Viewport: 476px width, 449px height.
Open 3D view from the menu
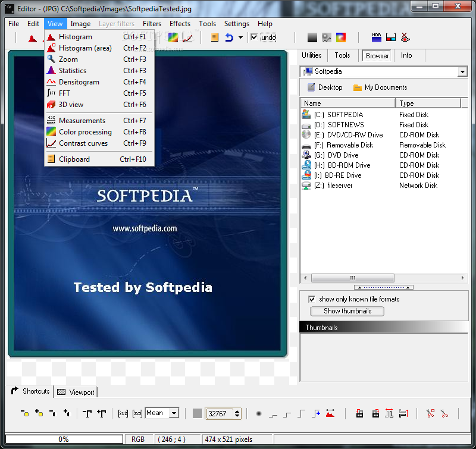[x=99, y=104]
